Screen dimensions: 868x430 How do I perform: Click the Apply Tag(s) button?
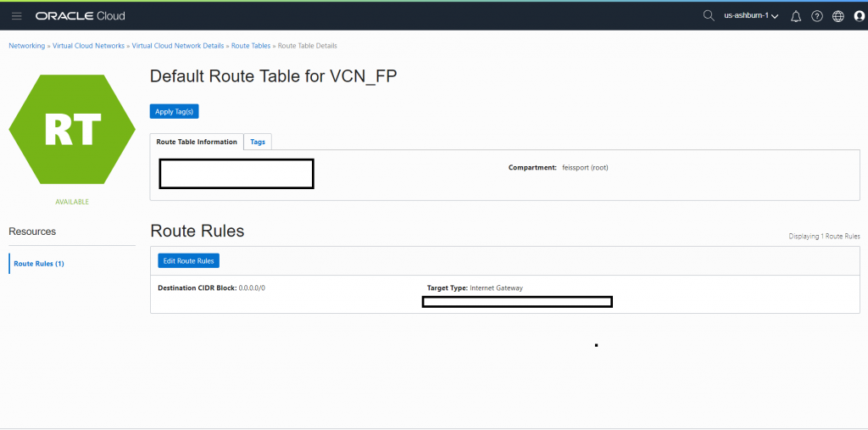(174, 111)
